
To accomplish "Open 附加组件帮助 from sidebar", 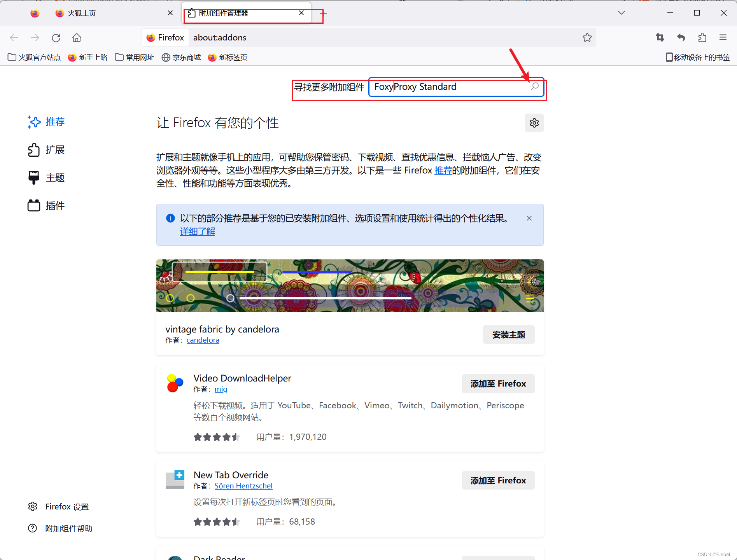I will [60, 528].
